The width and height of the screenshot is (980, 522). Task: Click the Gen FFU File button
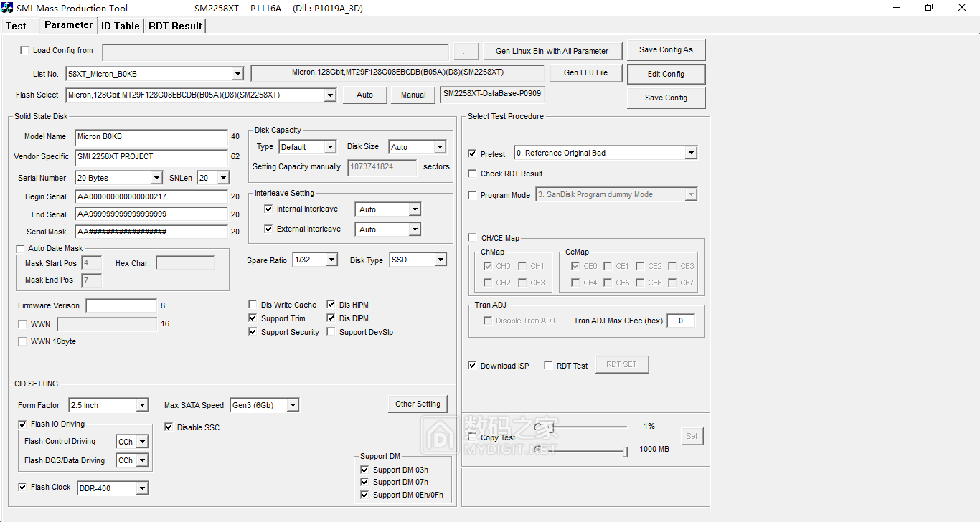pos(585,72)
